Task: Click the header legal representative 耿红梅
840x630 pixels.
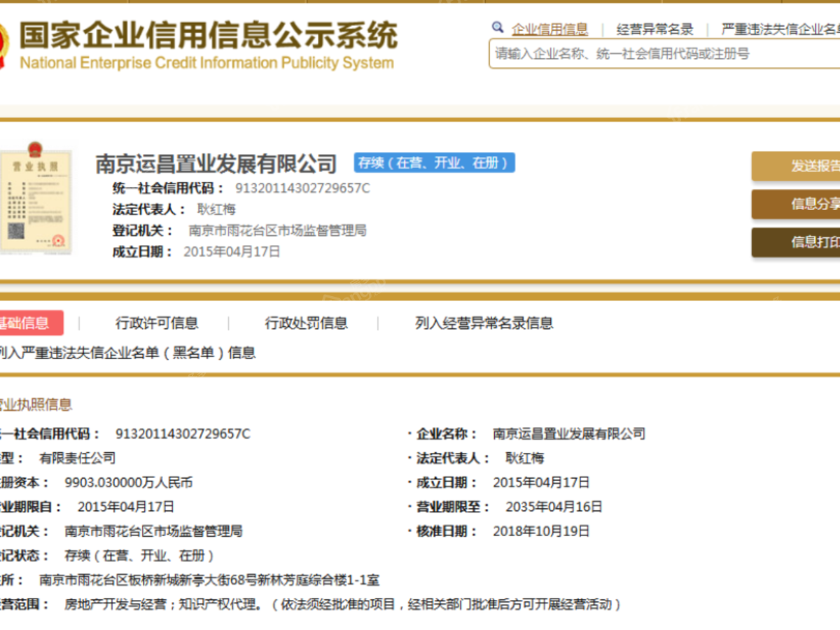Action: [x=216, y=209]
